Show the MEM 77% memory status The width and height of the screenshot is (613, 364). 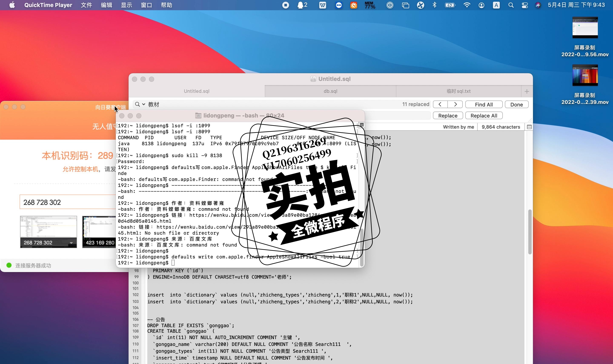370,5
